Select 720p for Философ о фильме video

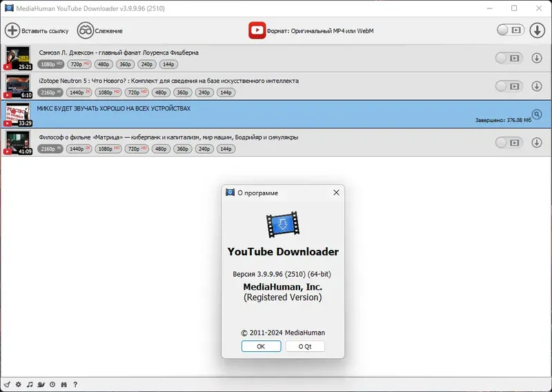click(x=137, y=148)
